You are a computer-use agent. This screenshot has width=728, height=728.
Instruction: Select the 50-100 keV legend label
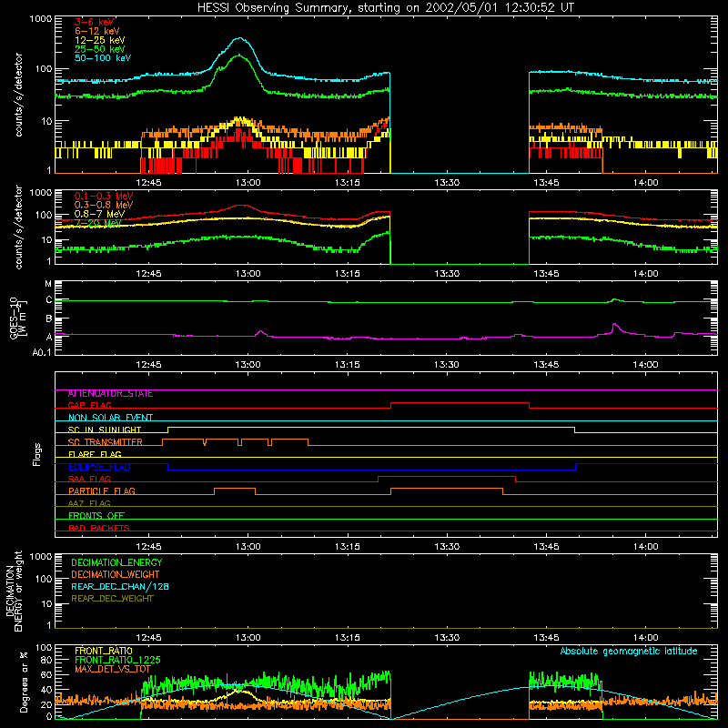tap(103, 58)
